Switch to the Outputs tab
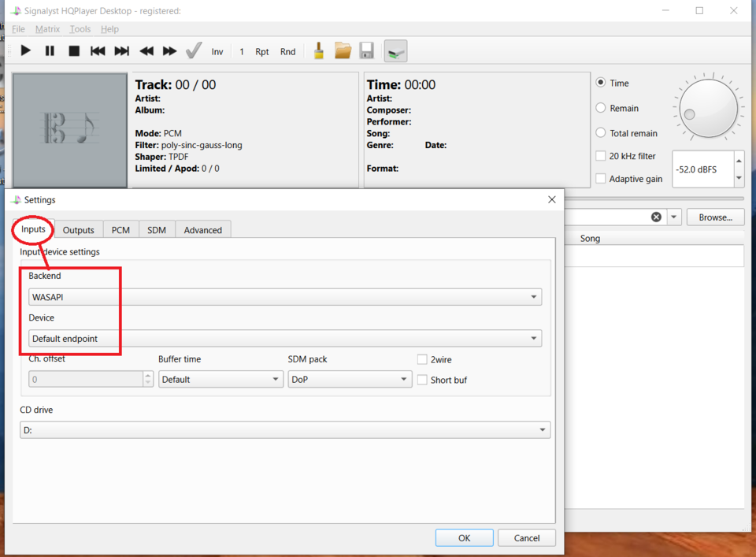Image resolution: width=756 pixels, height=557 pixels. pyautogui.click(x=79, y=230)
